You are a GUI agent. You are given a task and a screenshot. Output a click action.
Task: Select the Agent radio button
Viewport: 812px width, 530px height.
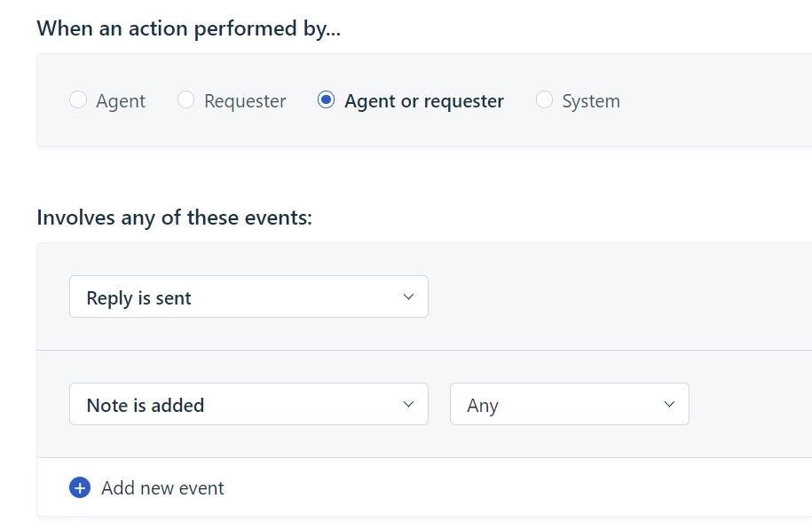click(78, 100)
